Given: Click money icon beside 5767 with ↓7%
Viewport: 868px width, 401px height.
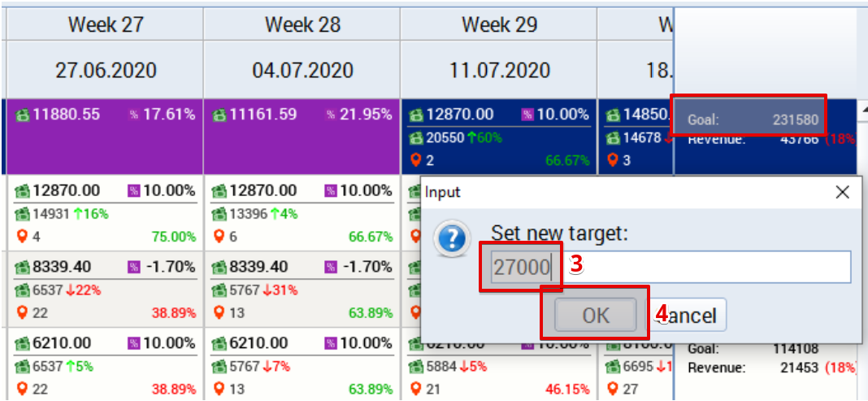Looking at the screenshot, I should (x=219, y=366).
